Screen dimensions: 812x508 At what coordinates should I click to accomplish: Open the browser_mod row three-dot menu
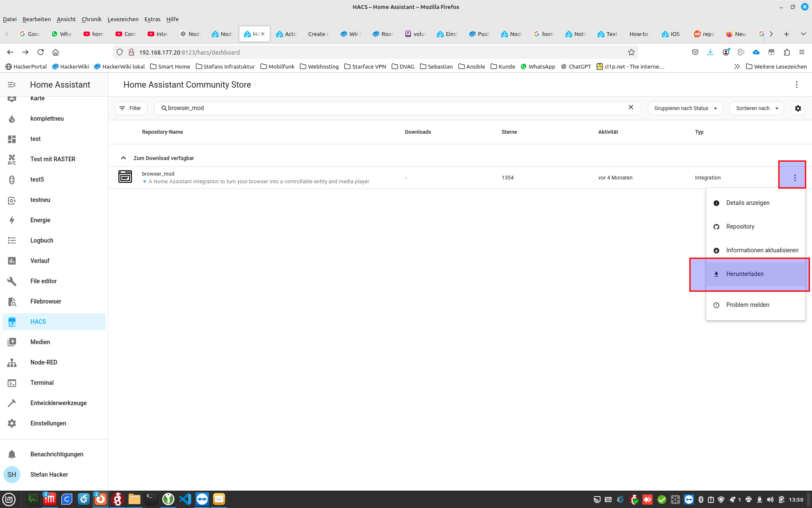click(x=795, y=178)
